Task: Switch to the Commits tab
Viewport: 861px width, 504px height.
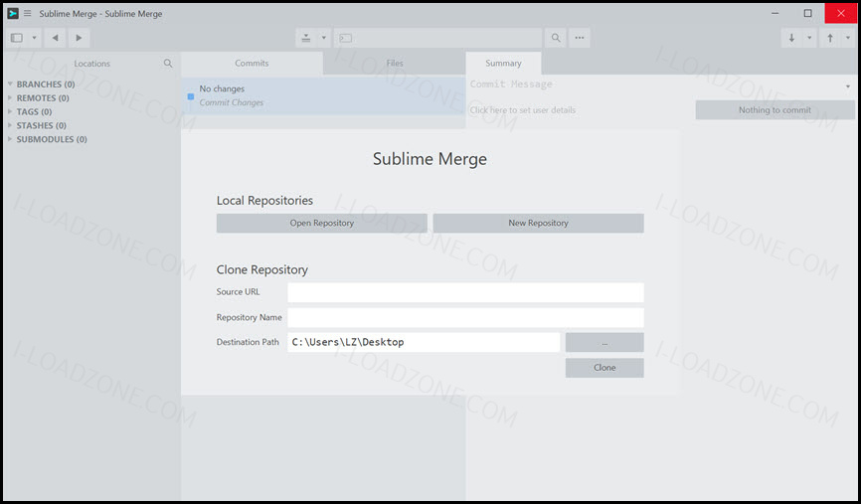Action: (252, 64)
